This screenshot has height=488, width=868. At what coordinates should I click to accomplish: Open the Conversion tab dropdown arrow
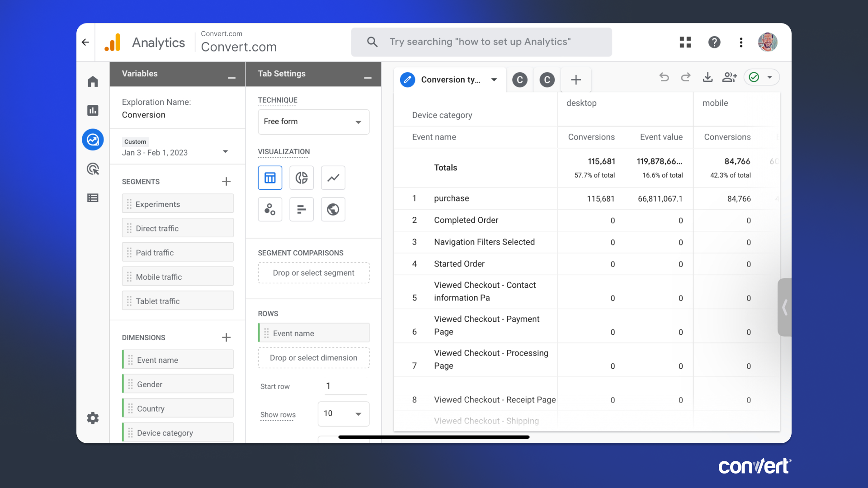pos(494,80)
